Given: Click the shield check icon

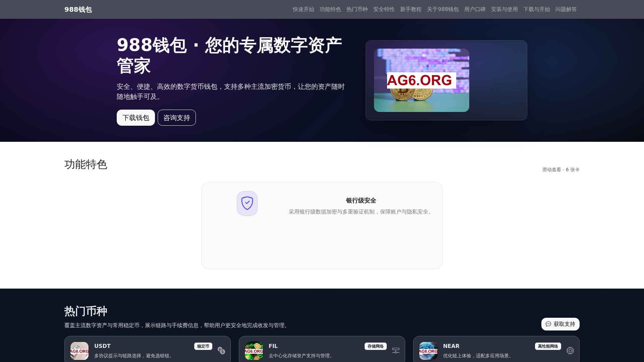Looking at the screenshot, I should coord(247,203).
